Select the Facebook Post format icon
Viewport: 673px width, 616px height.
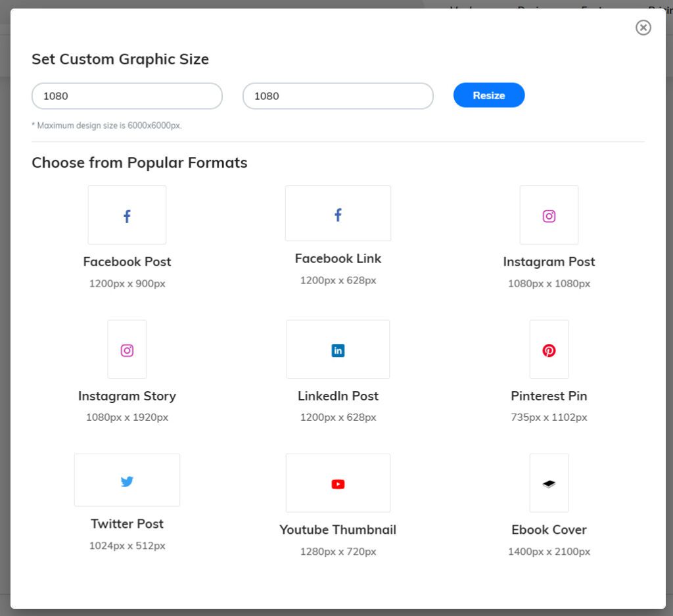(x=127, y=216)
